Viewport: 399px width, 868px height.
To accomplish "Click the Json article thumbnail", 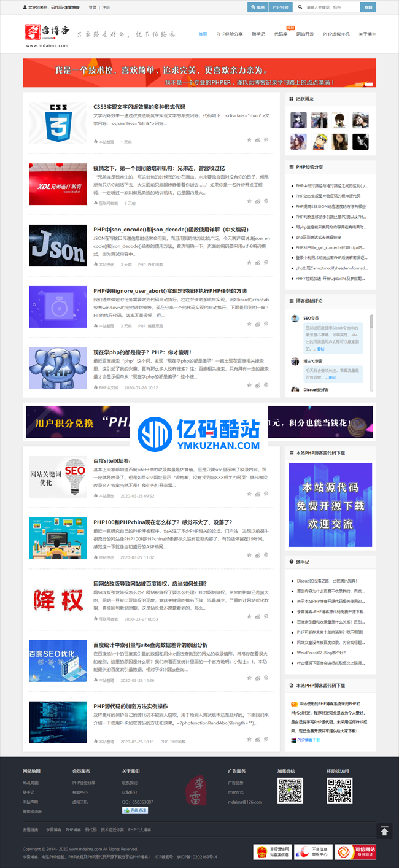I will tap(58, 246).
